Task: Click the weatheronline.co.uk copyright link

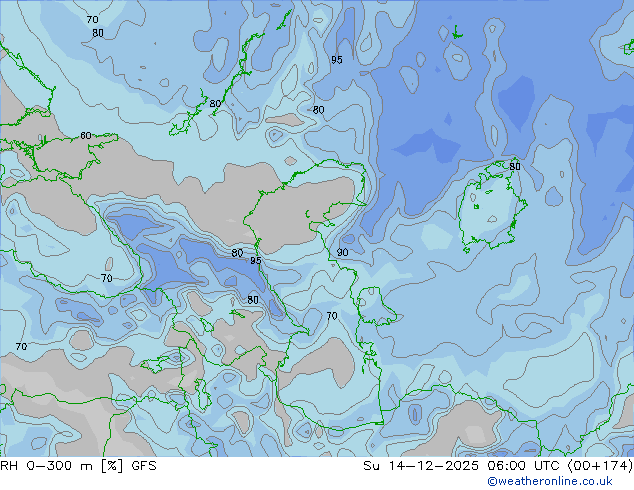Action: pos(550,481)
